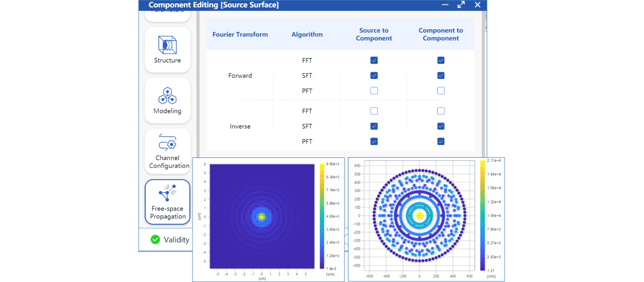Click the bright center of the spot diagram
This screenshot has width=644, height=282.
(x=419, y=215)
